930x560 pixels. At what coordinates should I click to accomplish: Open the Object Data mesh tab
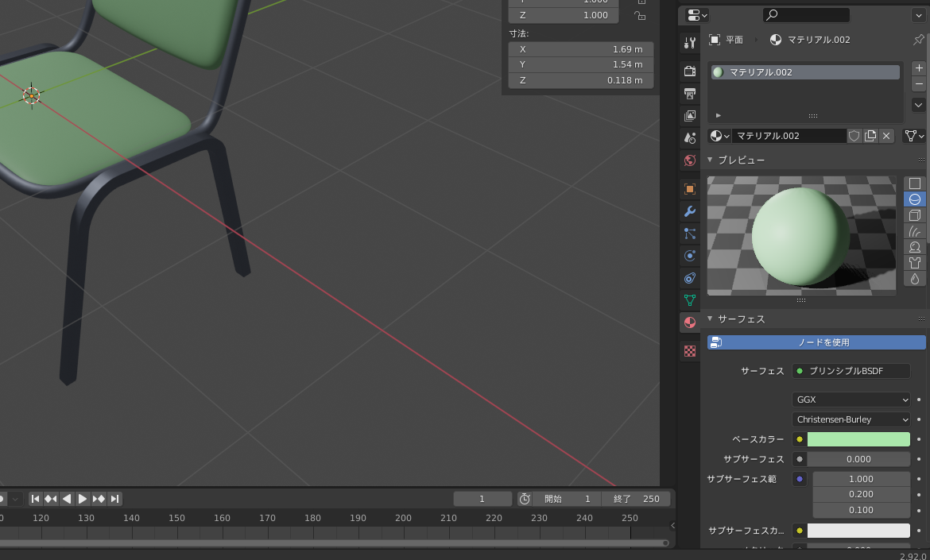pyautogui.click(x=689, y=300)
